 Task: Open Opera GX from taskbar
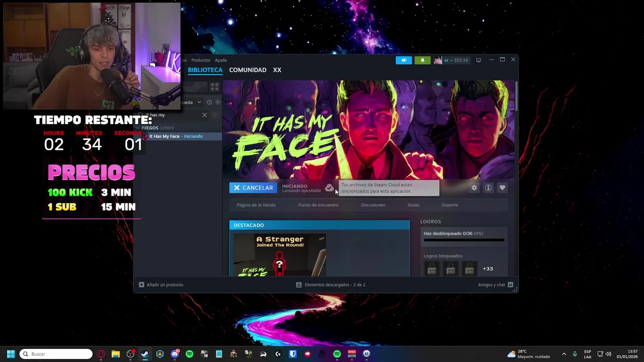tap(101, 354)
